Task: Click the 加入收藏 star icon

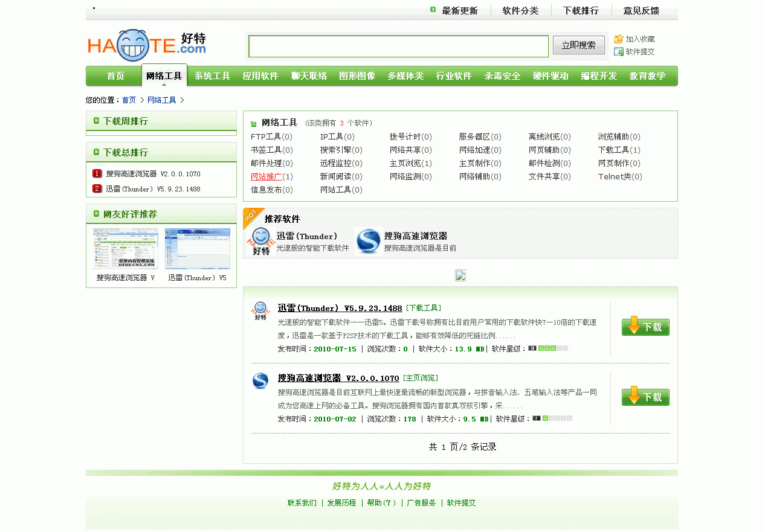Action: coord(619,39)
